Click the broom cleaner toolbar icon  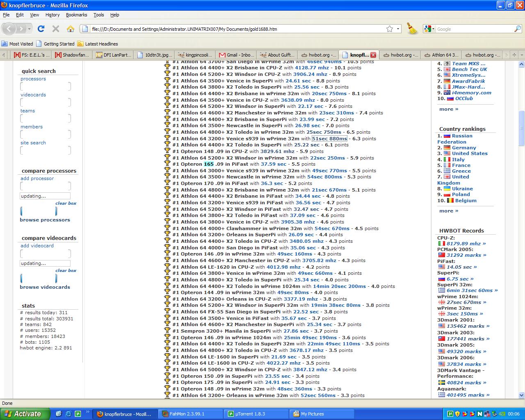412,28
